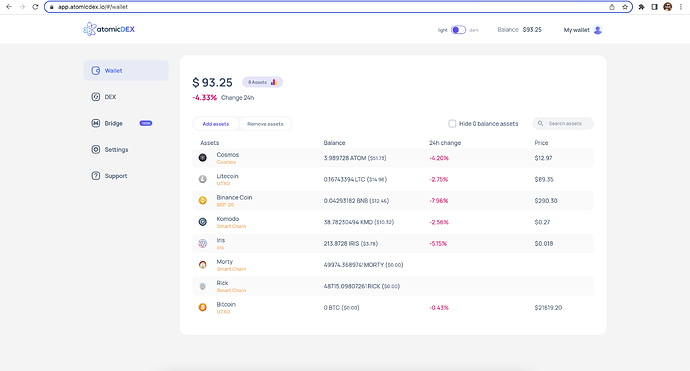Open the DEX sidebar item

coord(126,97)
